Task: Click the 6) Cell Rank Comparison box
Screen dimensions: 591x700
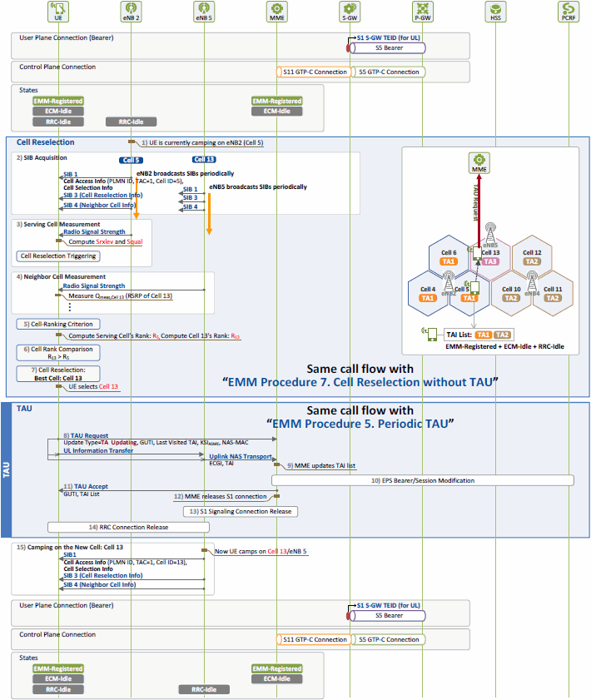Action: point(58,353)
